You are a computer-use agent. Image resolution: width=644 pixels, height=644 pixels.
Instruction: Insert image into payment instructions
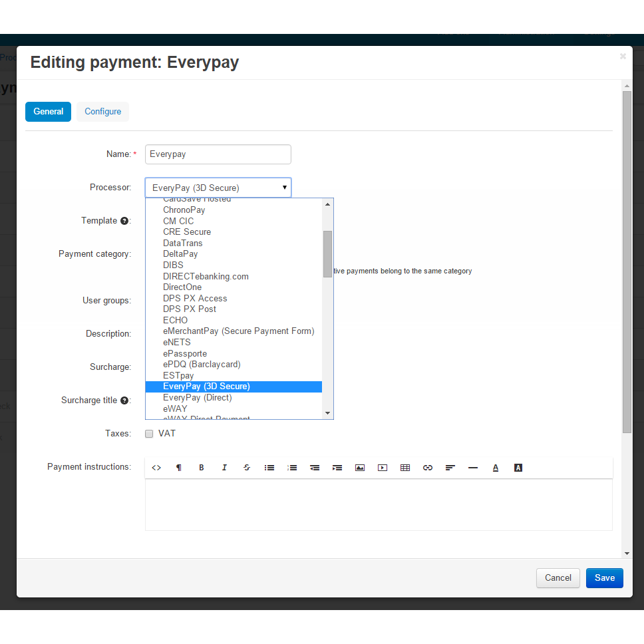tap(360, 468)
